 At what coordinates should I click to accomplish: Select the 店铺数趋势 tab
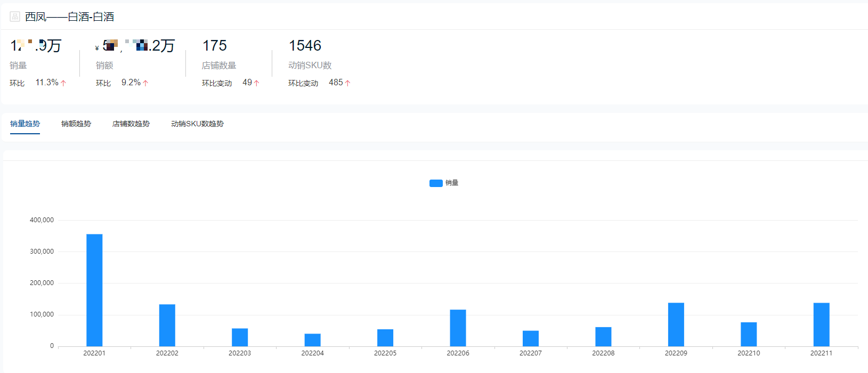coord(131,124)
